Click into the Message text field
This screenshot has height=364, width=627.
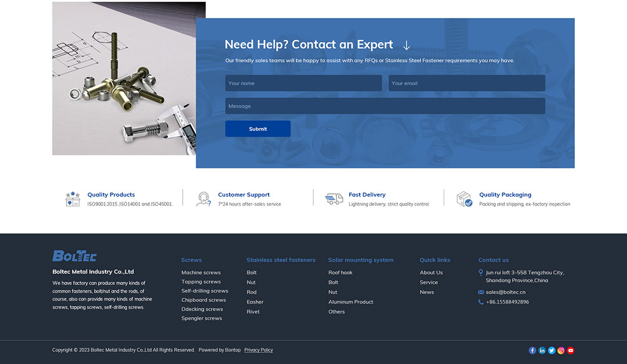(x=385, y=106)
